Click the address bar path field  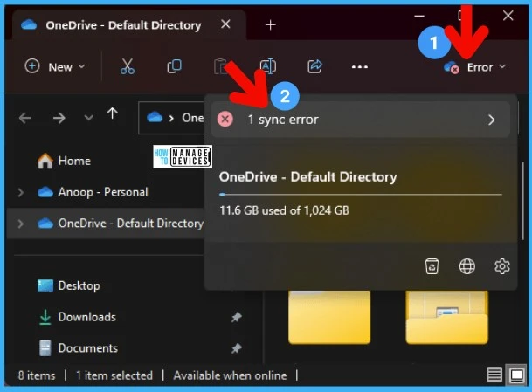(x=172, y=118)
